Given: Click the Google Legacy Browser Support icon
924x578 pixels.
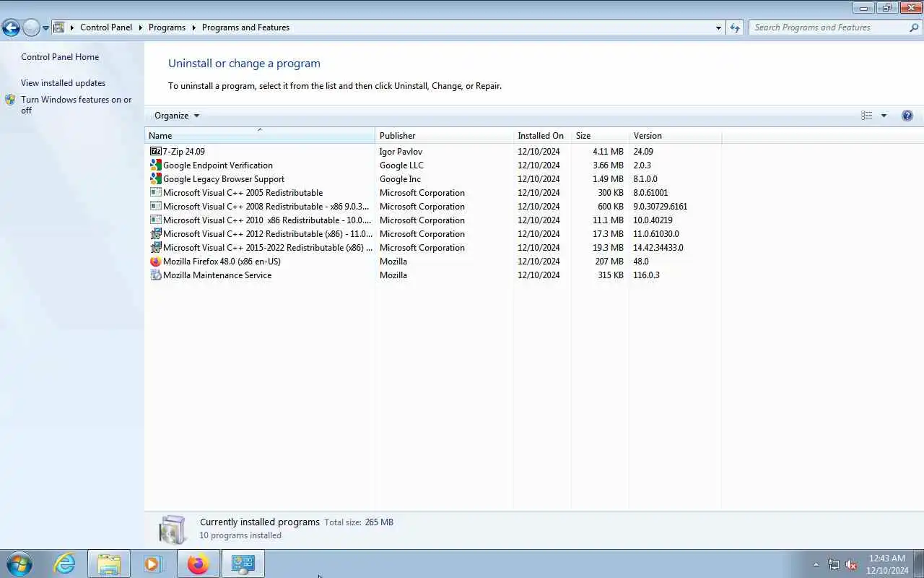Looking at the screenshot, I should point(155,179).
